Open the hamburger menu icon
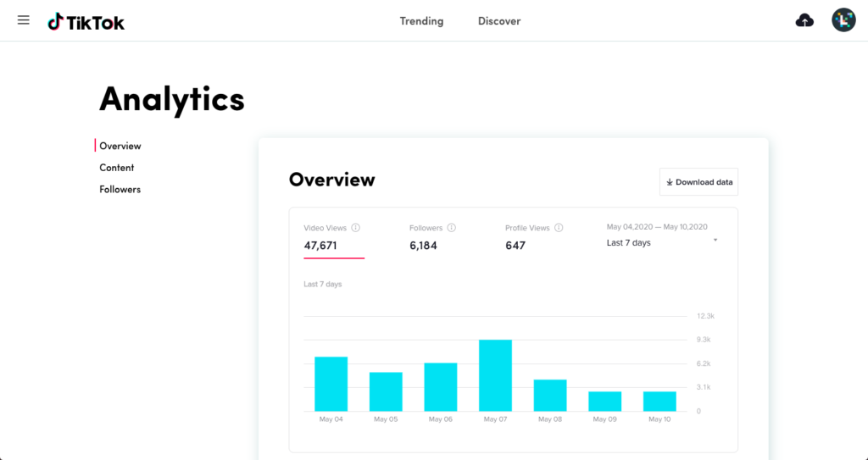868x460 pixels. pos(23,20)
